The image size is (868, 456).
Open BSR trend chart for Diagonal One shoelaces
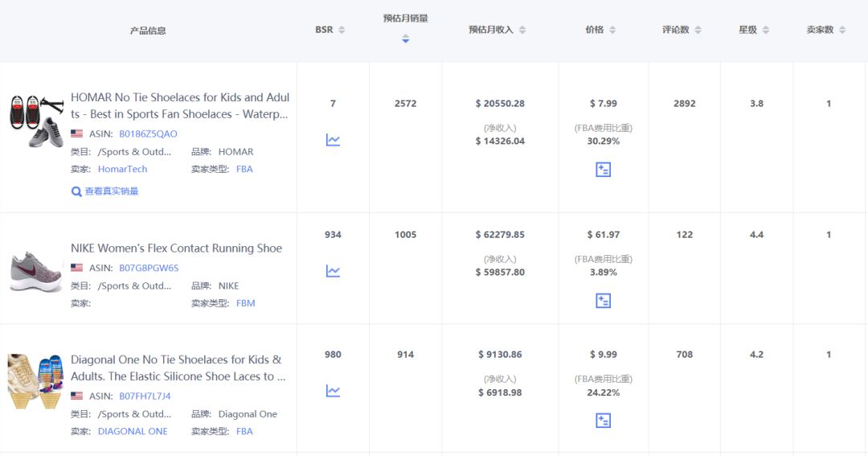click(333, 391)
